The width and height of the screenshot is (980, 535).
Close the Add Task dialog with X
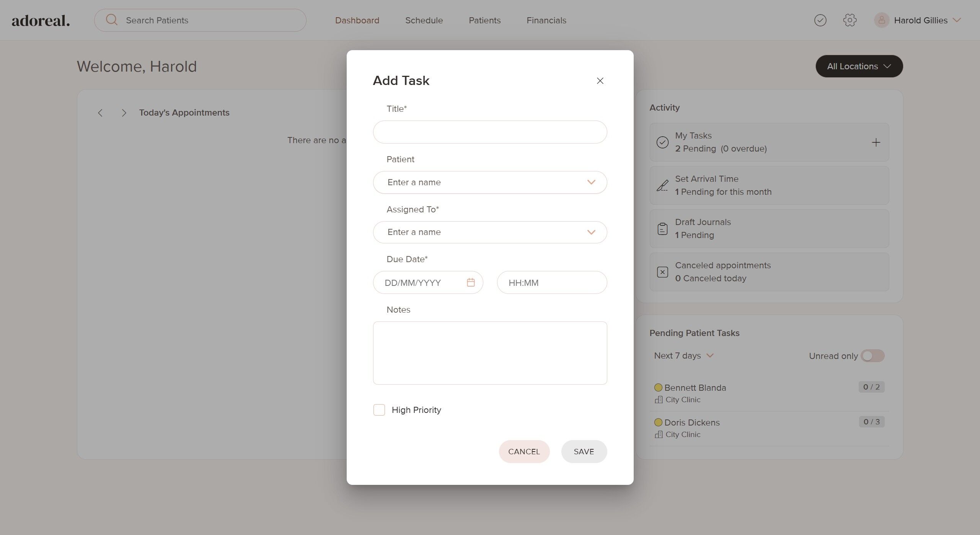click(600, 81)
